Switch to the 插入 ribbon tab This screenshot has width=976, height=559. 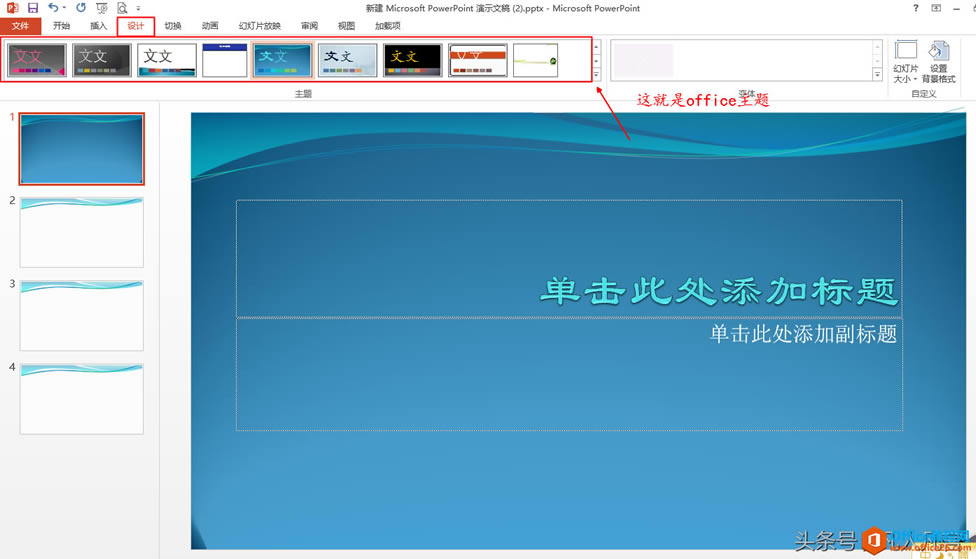click(98, 26)
